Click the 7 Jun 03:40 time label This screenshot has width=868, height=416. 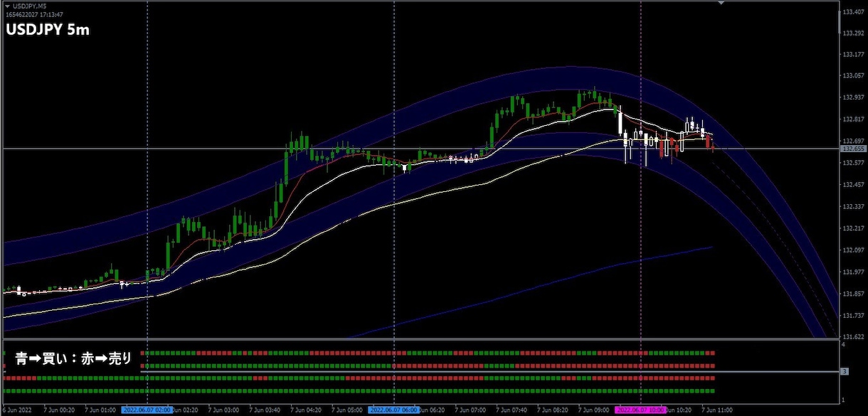click(265, 410)
